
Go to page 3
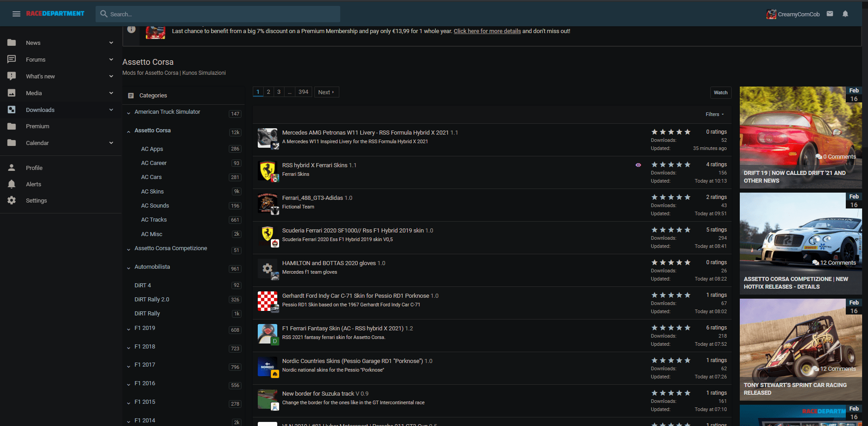279,92
